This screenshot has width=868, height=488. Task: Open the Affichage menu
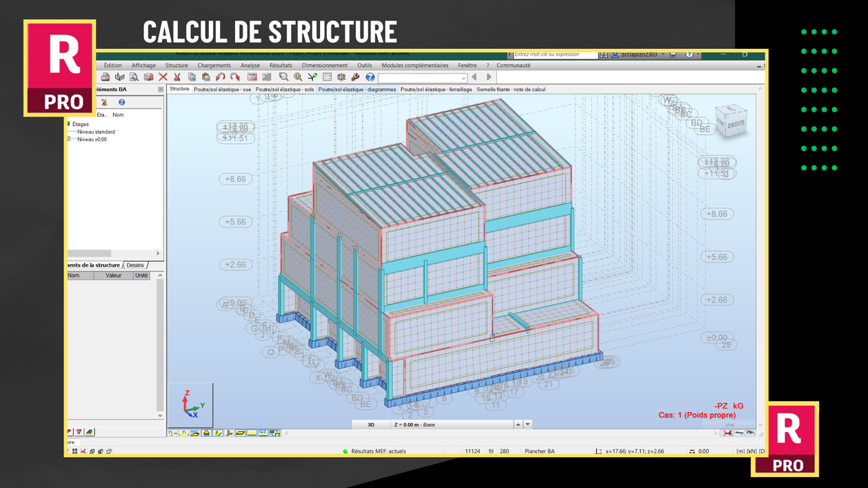[143, 65]
